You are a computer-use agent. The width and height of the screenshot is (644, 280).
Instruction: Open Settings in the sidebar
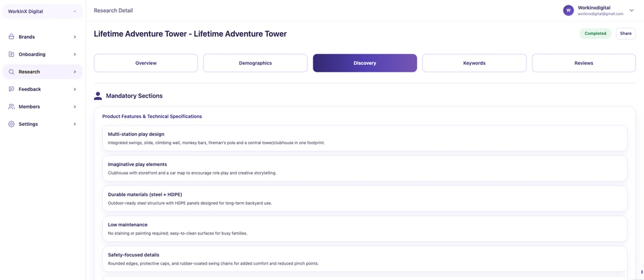[43, 124]
